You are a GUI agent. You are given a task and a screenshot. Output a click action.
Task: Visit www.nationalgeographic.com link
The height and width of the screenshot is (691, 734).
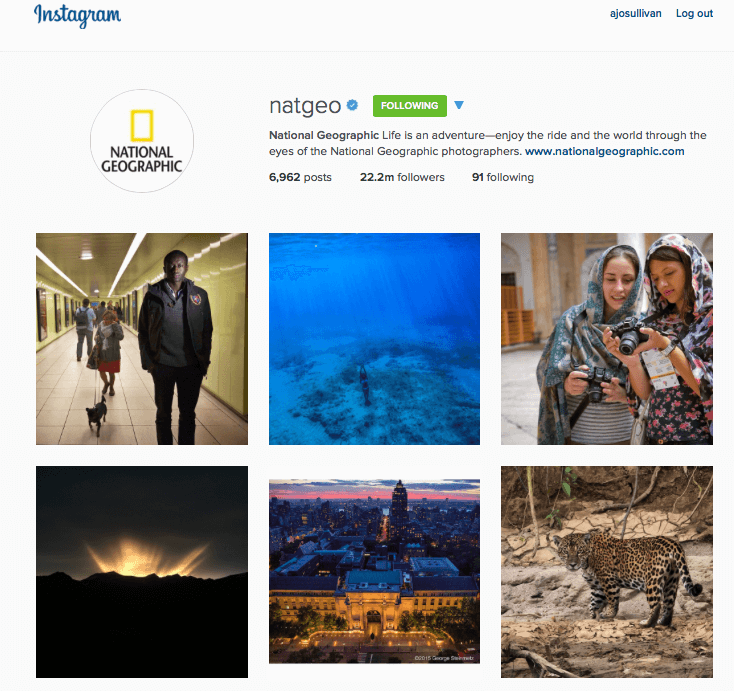pos(604,151)
